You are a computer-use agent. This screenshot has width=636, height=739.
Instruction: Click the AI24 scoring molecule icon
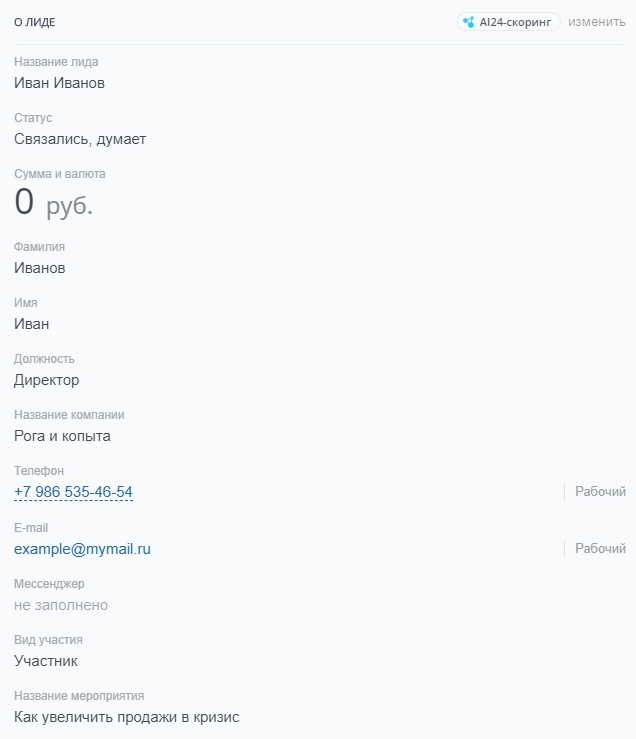[x=468, y=22]
